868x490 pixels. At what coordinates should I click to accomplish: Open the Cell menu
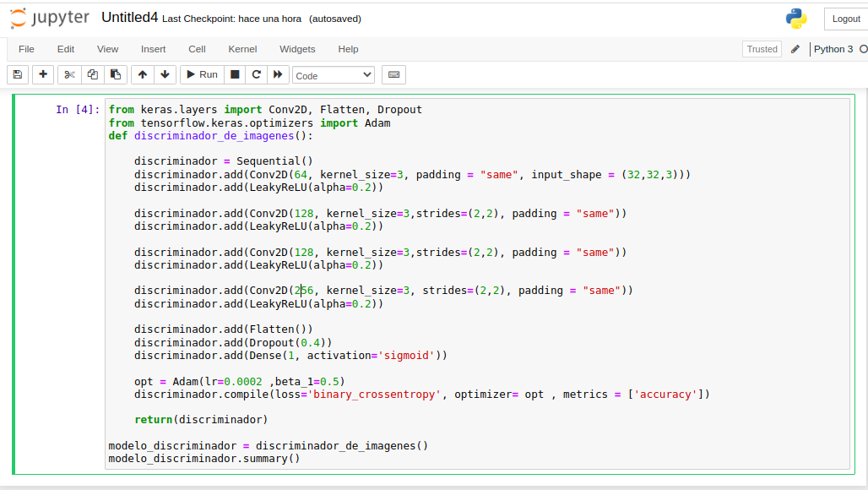pyautogui.click(x=197, y=49)
